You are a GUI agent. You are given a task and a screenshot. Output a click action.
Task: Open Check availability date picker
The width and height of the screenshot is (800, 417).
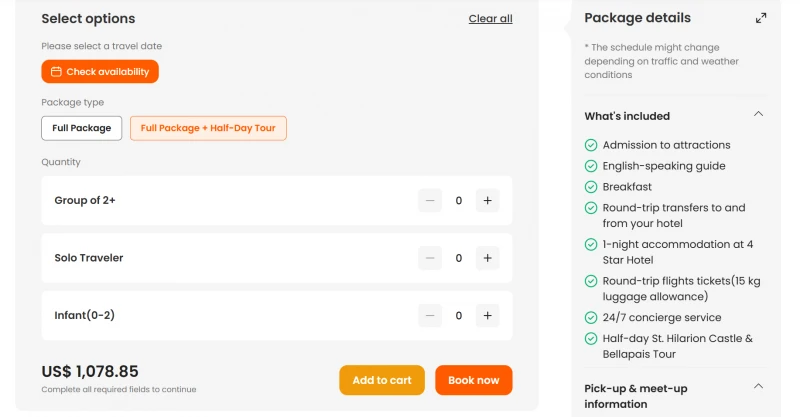click(100, 72)
